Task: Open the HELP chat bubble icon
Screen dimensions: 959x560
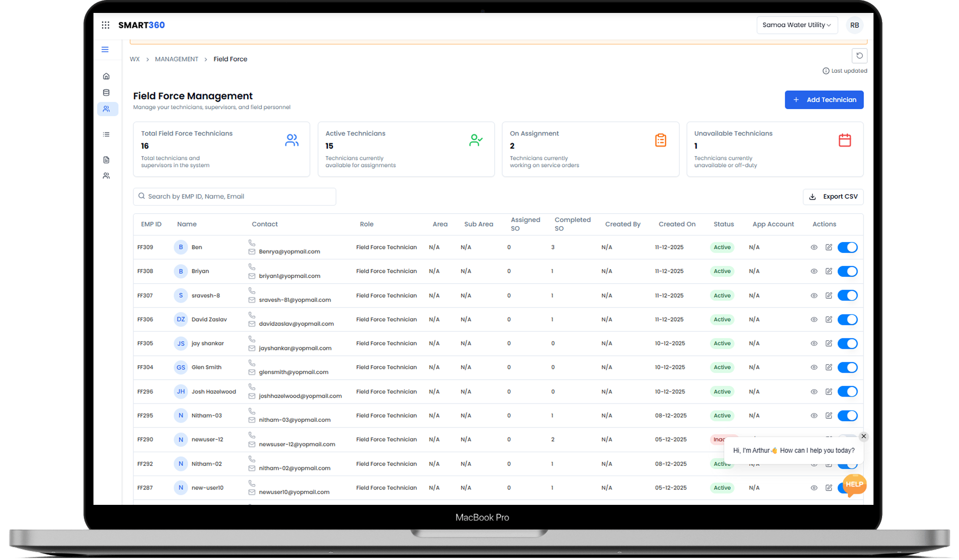Action: [854, 484]
